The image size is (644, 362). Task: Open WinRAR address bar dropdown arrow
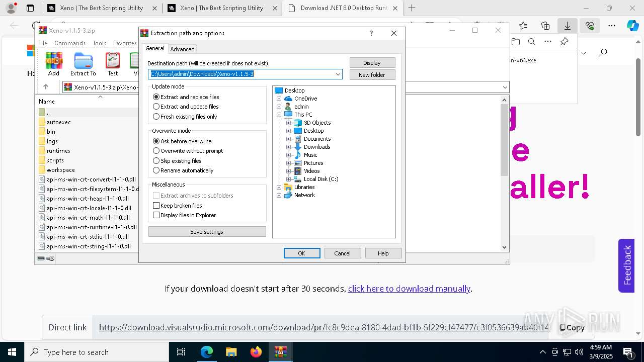point(505,87)
